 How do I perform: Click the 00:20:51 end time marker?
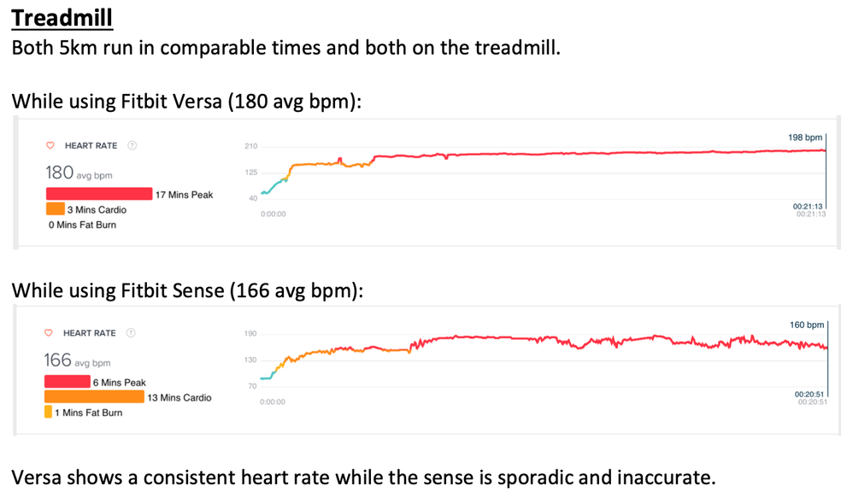[809, 394]
